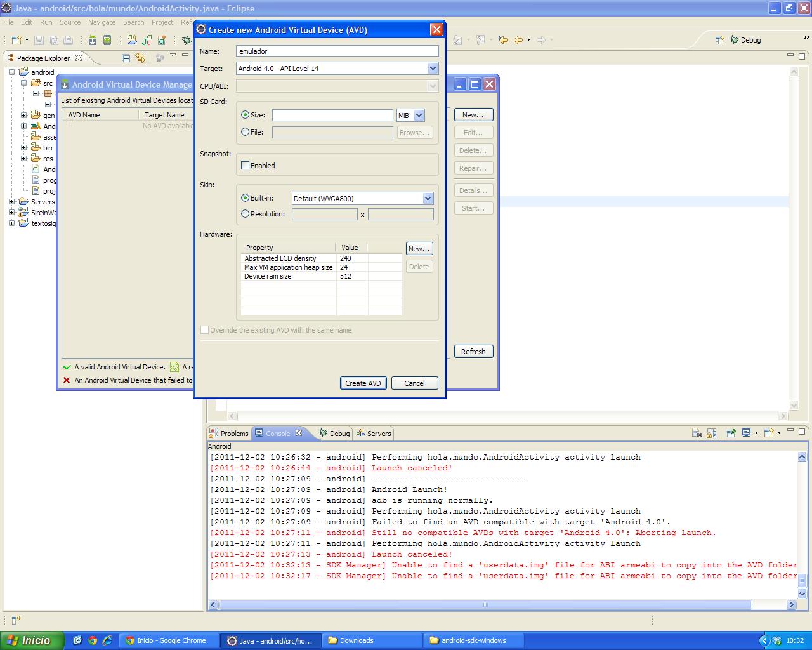Viewport: 812px width, 650px height.
Task: Click the Create AVD button
Action: point(363,383)
